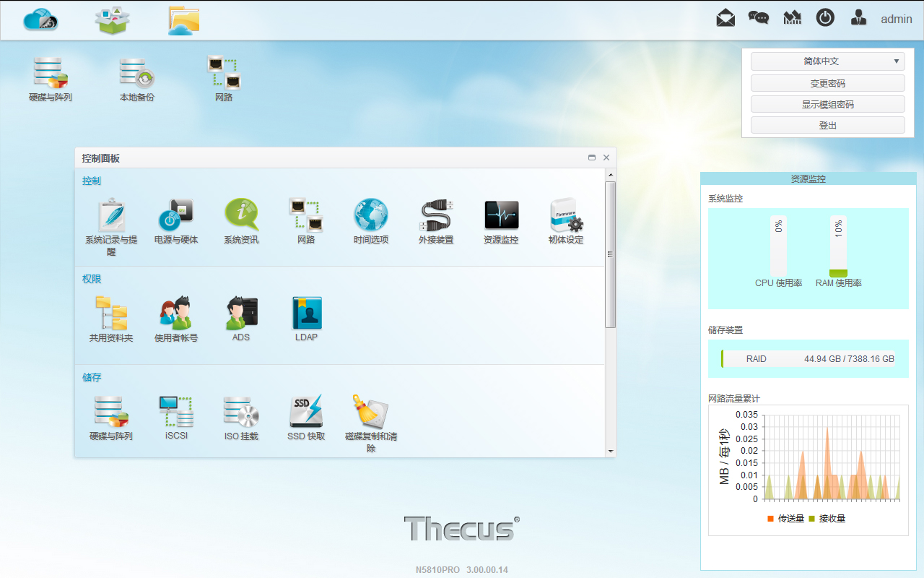924x578 pixels.
Task: Open 电源与硬体 power settings icon
Action: 176,216
